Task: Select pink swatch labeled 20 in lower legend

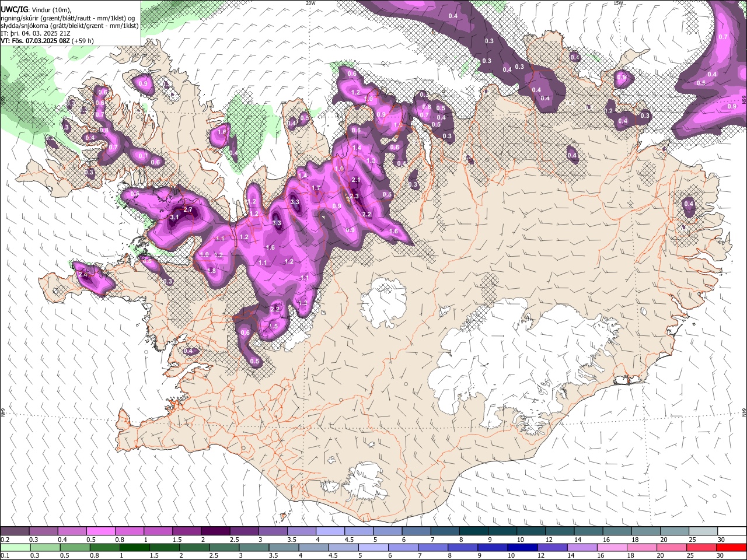Action: [672, 547]
